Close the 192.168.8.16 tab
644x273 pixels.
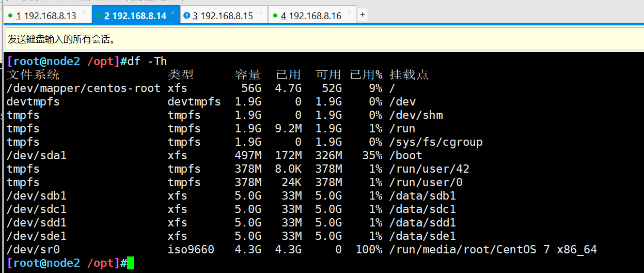click(x=350, y=12)
